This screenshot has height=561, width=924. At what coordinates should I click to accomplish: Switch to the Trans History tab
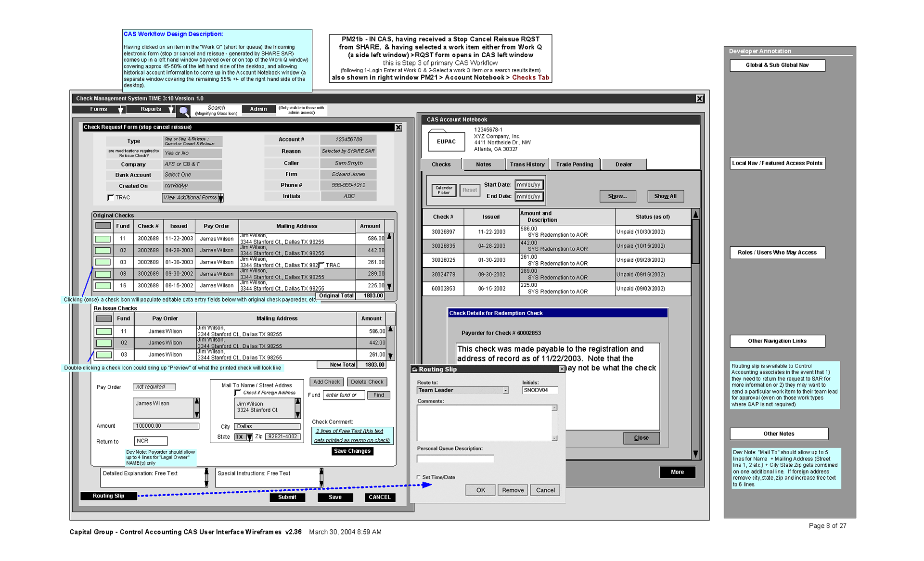527,165
